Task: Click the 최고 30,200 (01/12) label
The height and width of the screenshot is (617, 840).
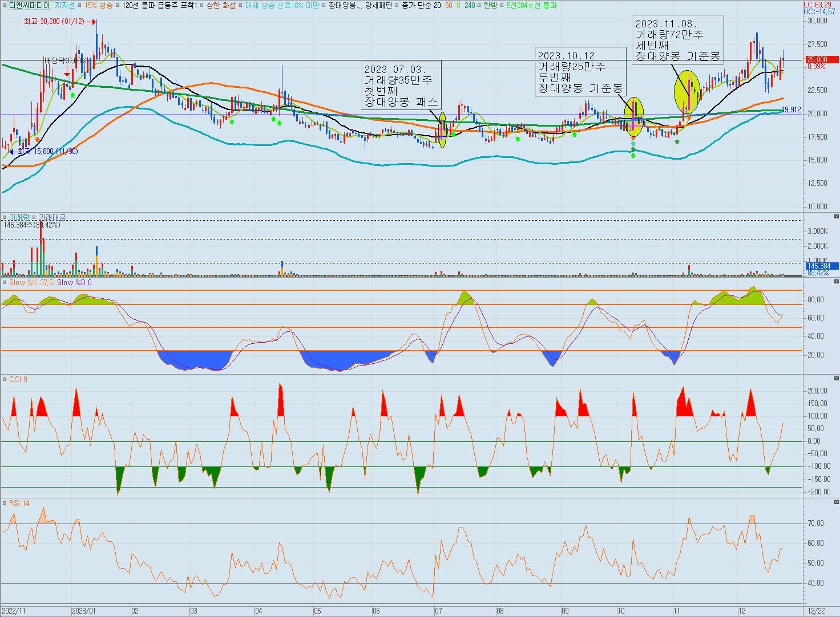Action: [x=54, y=21]
